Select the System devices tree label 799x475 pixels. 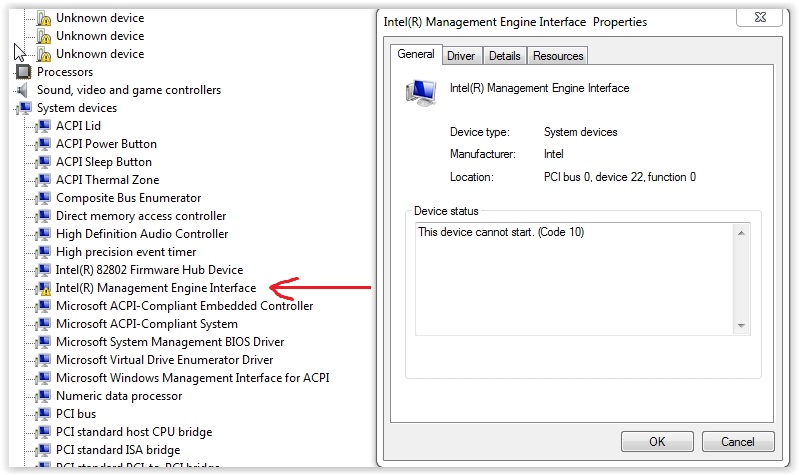(x=77, y=108)
